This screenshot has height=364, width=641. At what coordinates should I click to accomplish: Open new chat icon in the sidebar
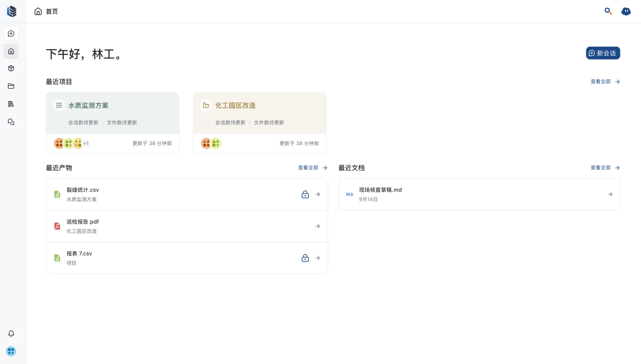pyautogui.click(x=11, y=33)
